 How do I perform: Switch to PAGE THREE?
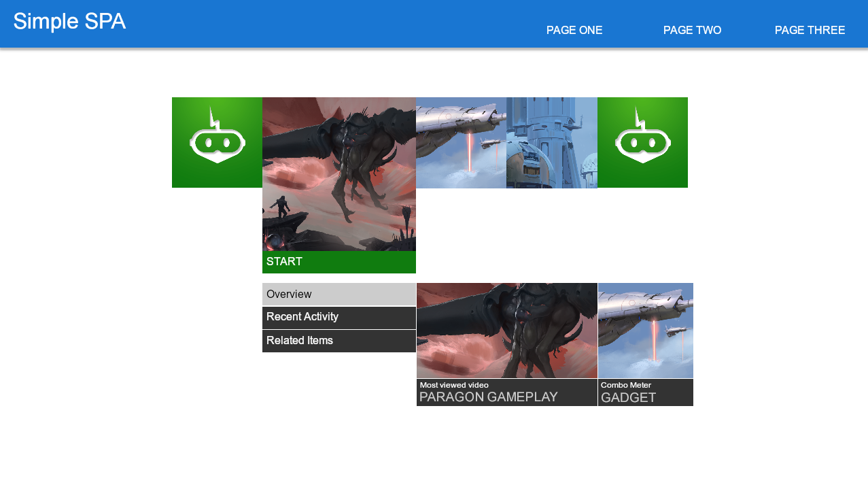pos(810,30)
